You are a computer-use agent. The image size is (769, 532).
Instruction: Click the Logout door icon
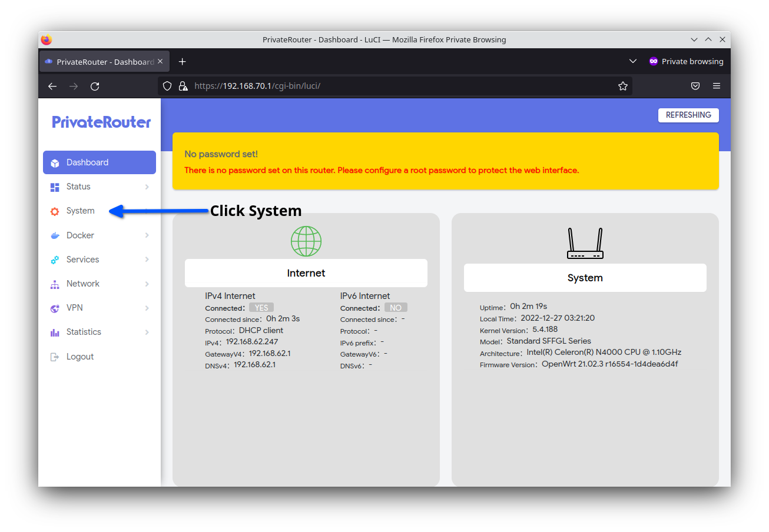pos(55,357)
